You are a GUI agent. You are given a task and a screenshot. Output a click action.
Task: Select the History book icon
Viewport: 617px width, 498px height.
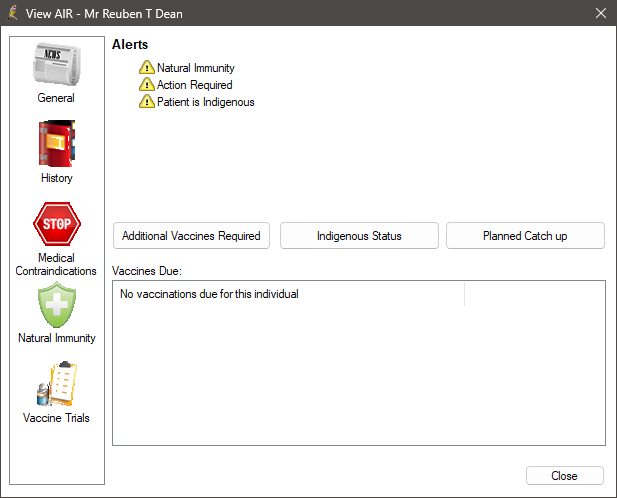[x=56, y=144]
